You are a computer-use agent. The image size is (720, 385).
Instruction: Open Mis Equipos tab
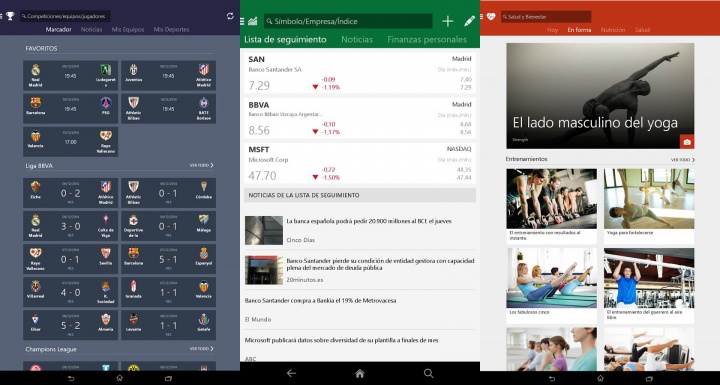pos(128,29)
